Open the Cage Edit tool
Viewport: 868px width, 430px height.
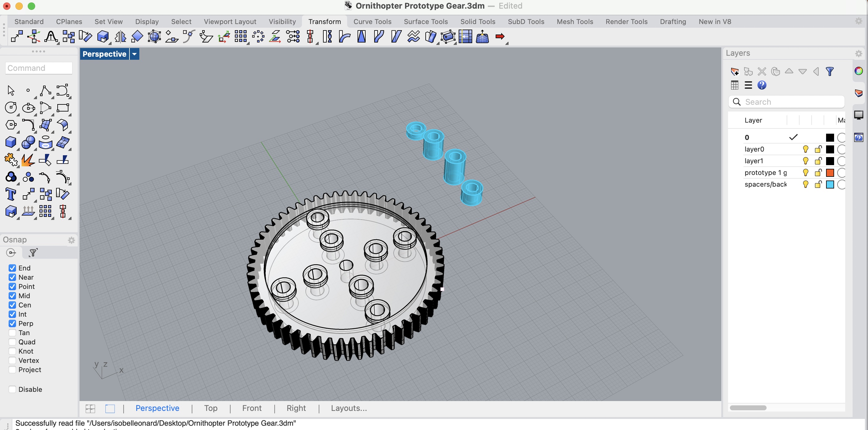pos(448,36)
